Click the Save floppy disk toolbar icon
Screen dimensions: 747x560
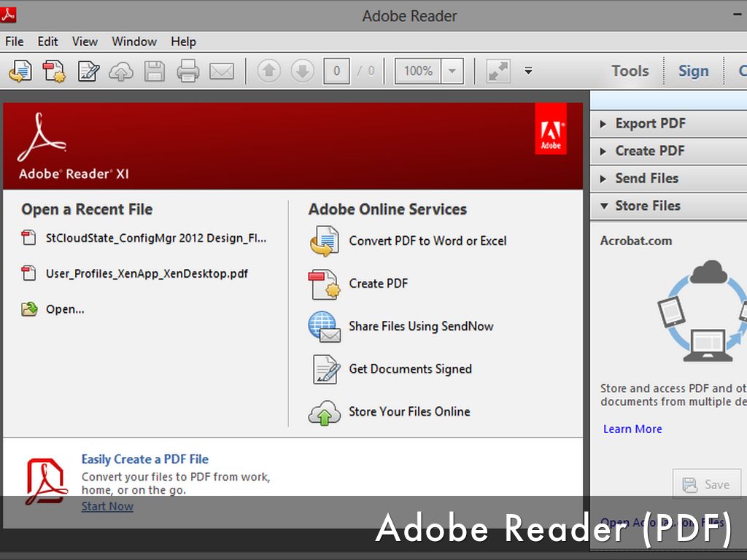coord(155,71)
